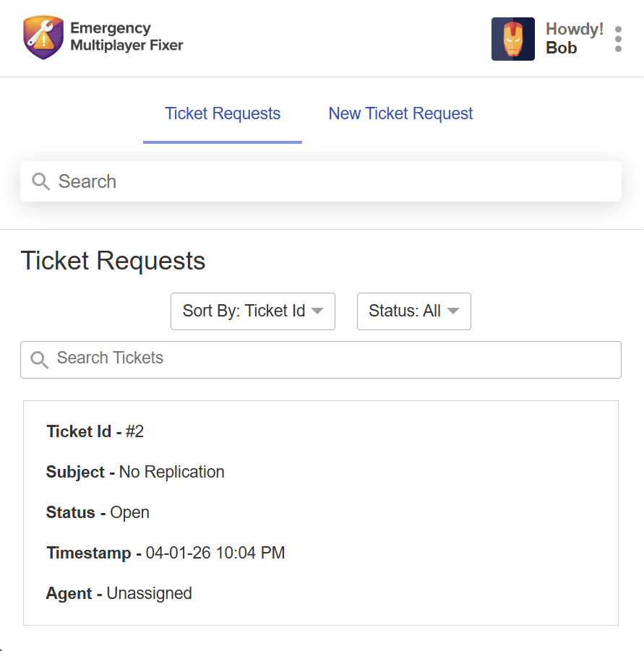644x651 pixels.
Task: Click the Emergency Multiplayer Fixer title text
Action: (x=126, y=37)
